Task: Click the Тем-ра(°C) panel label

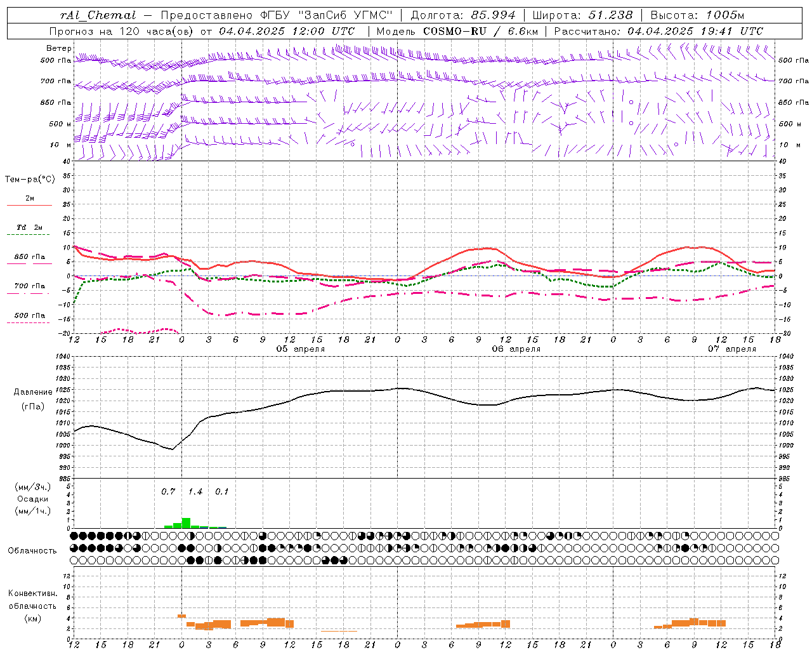Action: (x=30, y=180)
